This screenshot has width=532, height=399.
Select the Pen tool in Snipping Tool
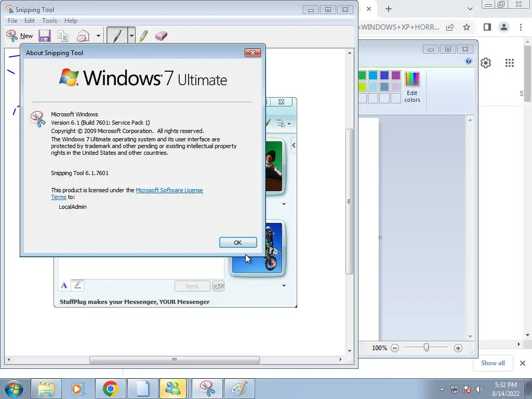117,35
